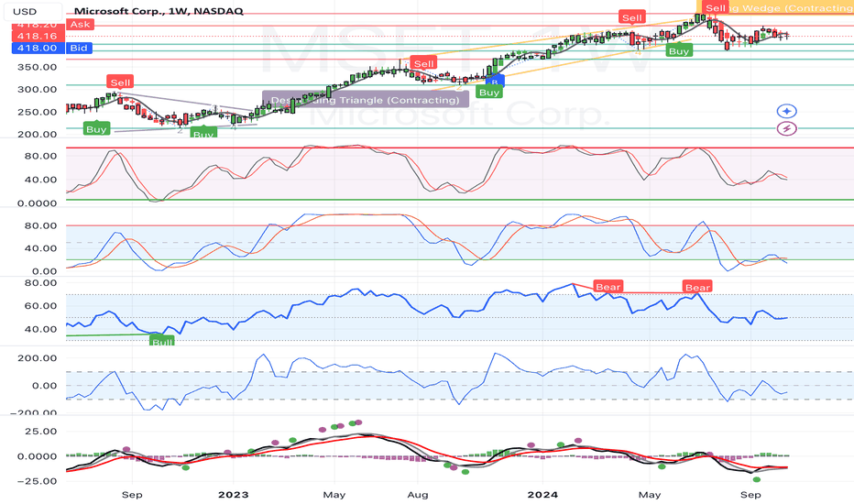Click the Sell signal at the chart's highest peak

point(715,7)
